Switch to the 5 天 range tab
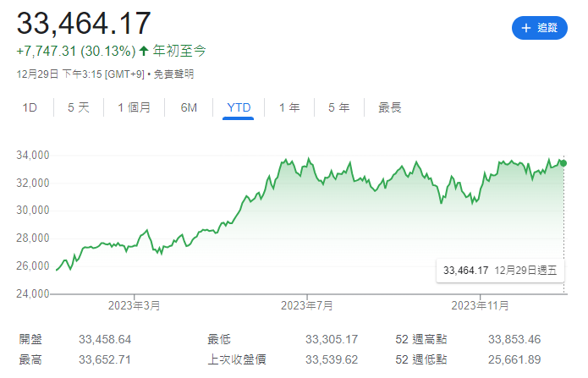 click(78, 107)
